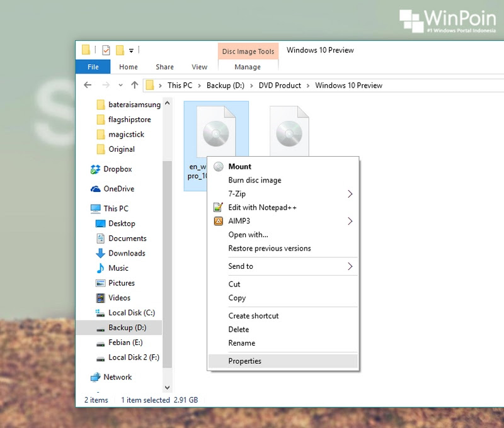
Task: Click the navigation pane scrollbar thumb
Action: tap(167, 264)
